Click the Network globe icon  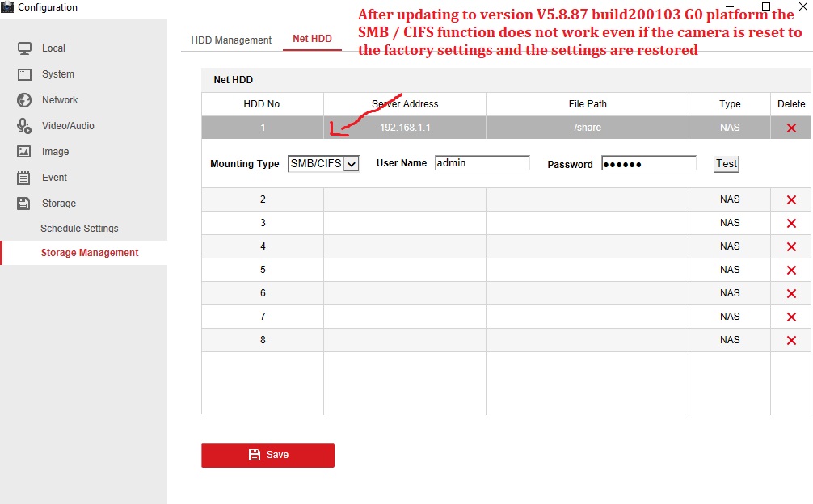(x=24, y=100)
